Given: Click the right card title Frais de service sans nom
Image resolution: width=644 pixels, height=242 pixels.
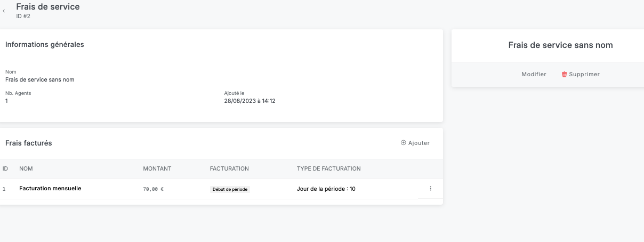Looking at the screenshot, I should pos(560,45).
